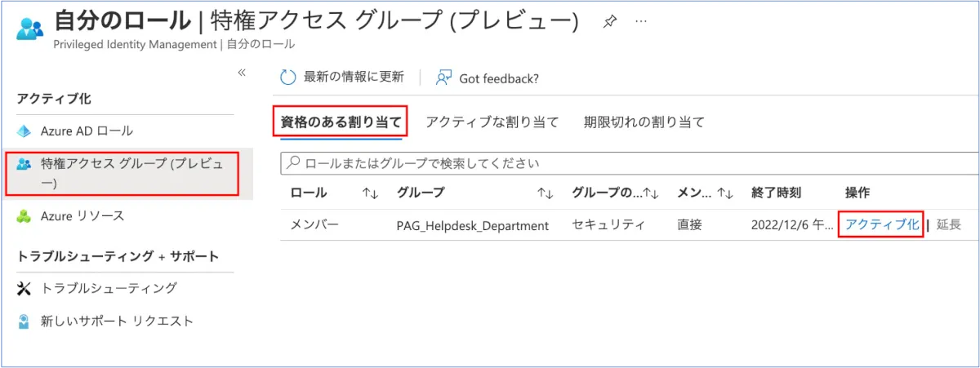Click トラブルシューティング + サポート section heading

118,256
